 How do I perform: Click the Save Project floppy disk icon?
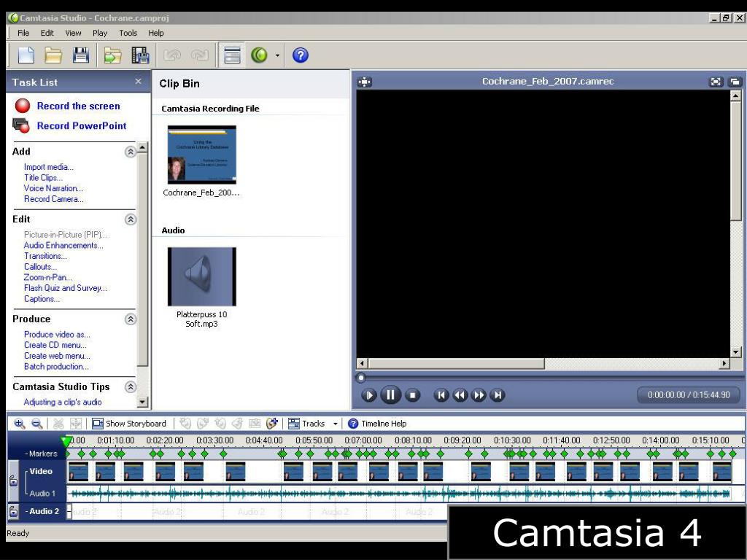click(x=80, y=55)
